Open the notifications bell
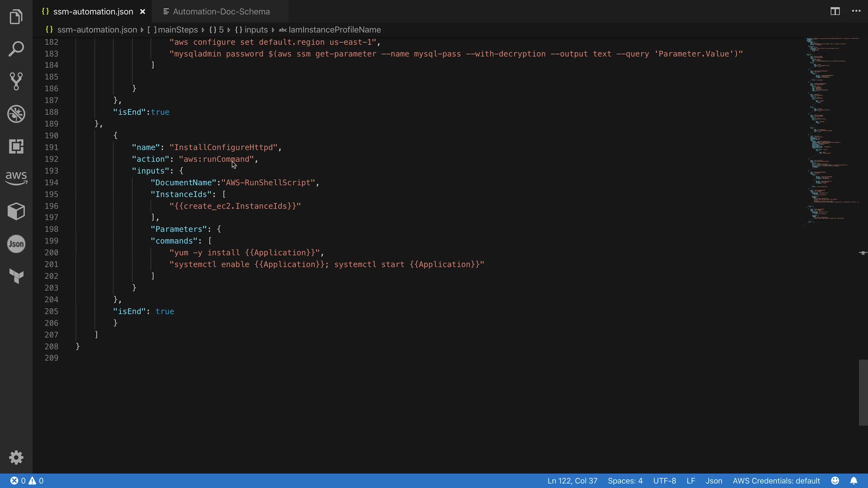Screen dimensions: 868x488 point(854,481)
